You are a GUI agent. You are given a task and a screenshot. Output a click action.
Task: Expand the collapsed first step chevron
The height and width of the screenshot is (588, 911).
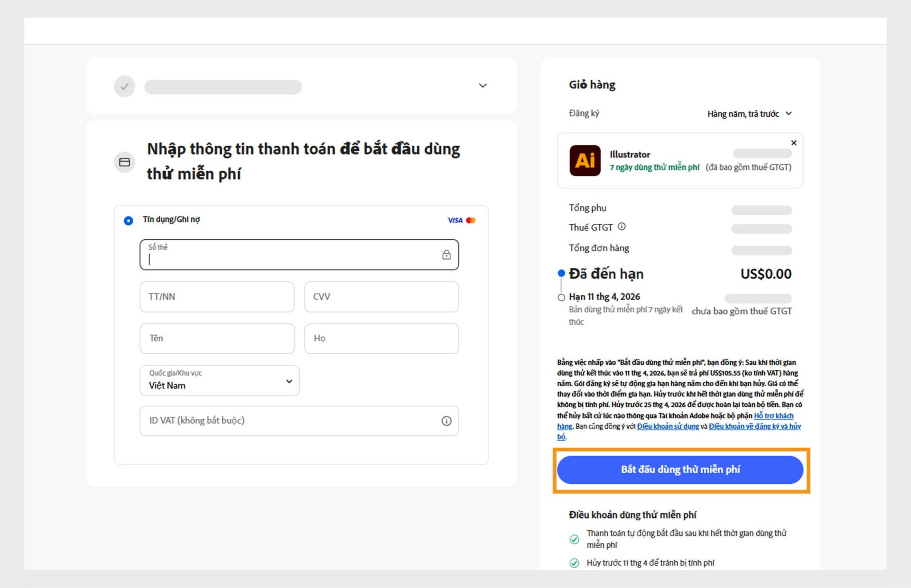pyautogui.click(x=483, y=86)
